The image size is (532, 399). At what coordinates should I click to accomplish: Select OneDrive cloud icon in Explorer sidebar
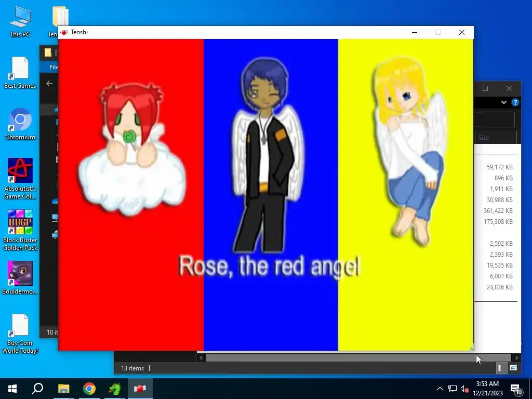55,201
